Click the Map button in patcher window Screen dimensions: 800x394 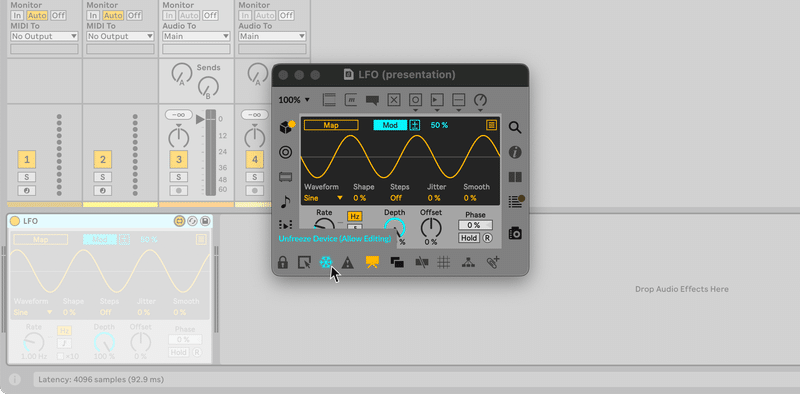click(331, 125)
